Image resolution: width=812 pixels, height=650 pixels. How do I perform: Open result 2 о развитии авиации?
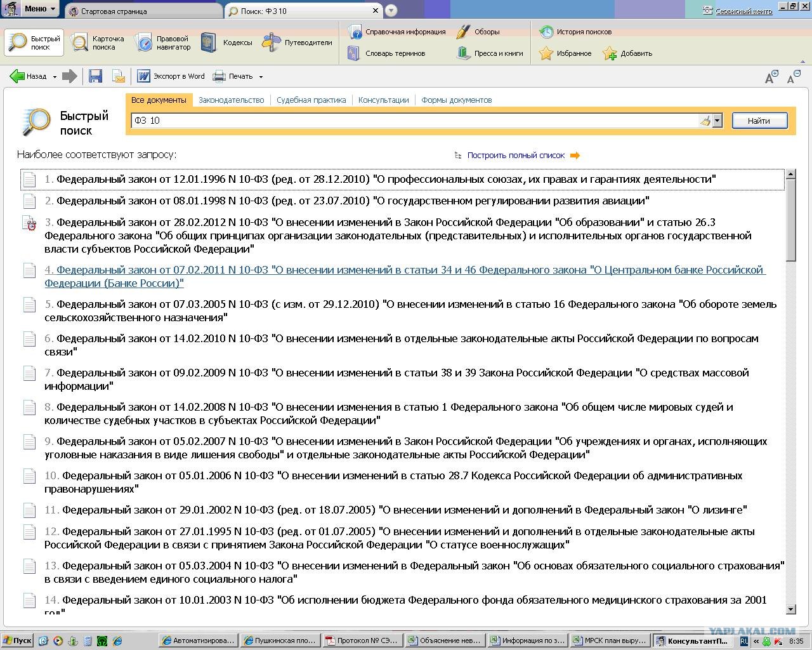[x=347, y=201]
